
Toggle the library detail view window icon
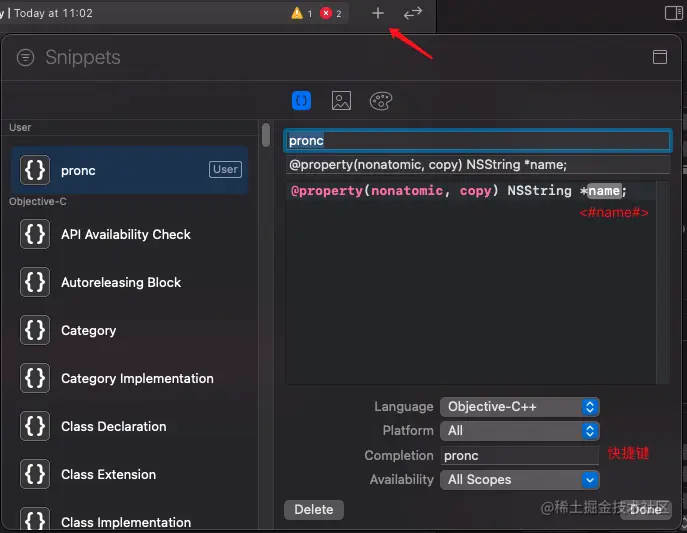pyautogui.click(x=660, y=57)
